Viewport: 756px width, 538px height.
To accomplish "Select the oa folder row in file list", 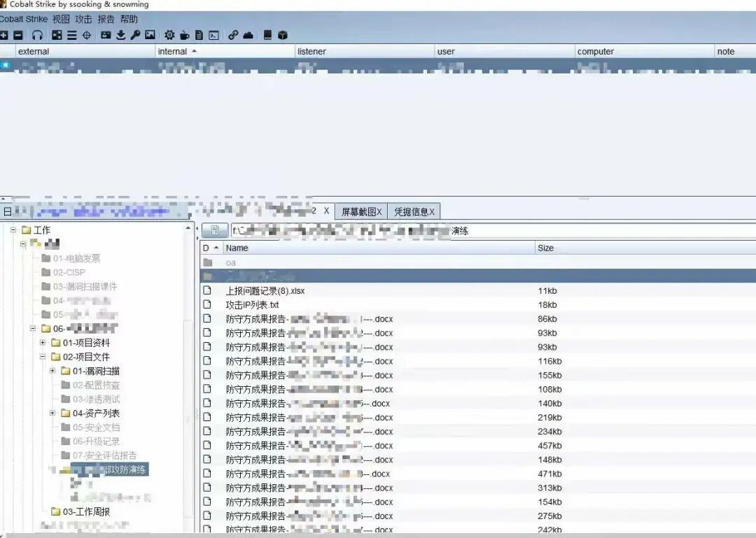I will 478,263.
